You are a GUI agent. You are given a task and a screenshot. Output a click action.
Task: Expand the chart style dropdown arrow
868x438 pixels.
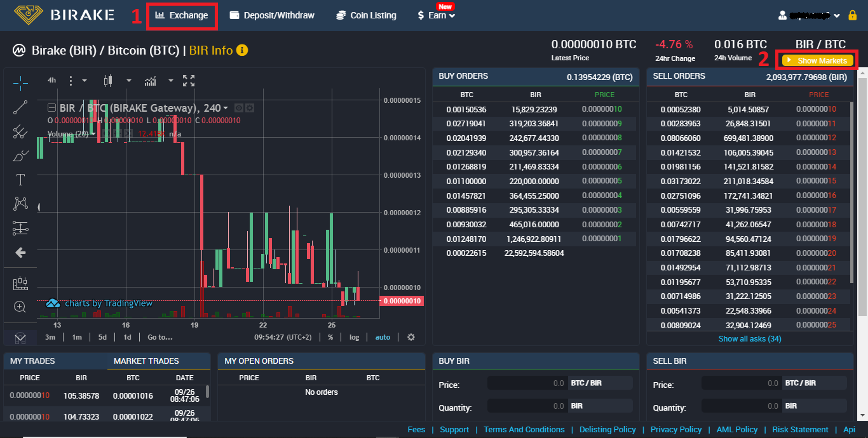click(x=129, y=81)
